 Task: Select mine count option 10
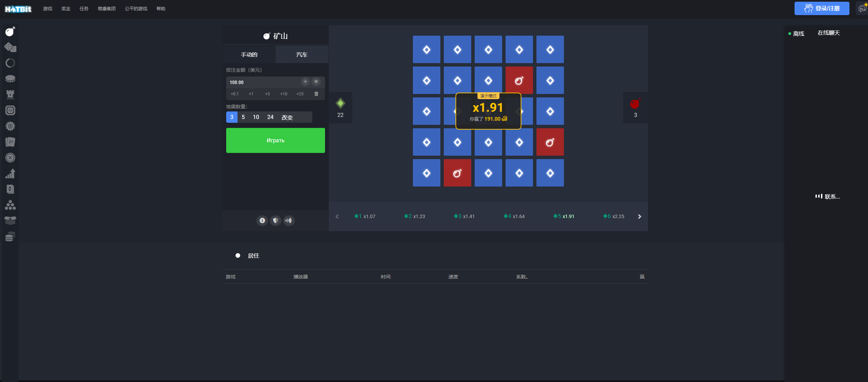(x=256, y=117)
